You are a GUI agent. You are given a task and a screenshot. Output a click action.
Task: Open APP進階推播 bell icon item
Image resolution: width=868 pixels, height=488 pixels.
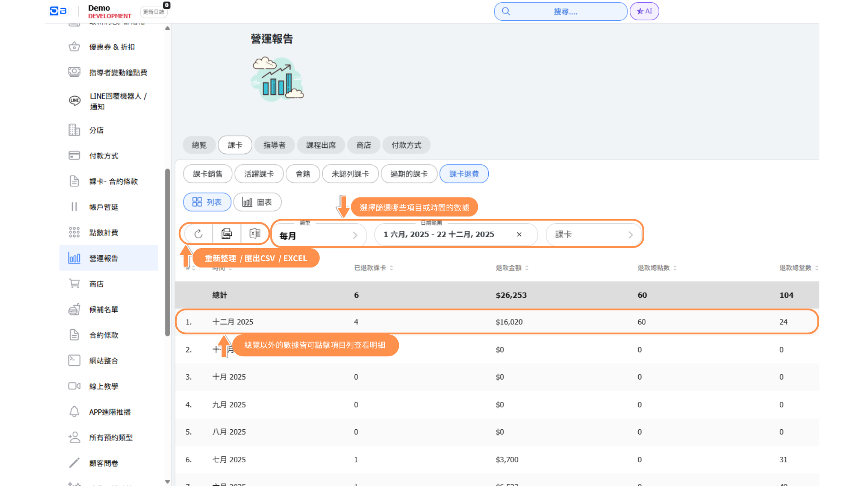[74, 412]
